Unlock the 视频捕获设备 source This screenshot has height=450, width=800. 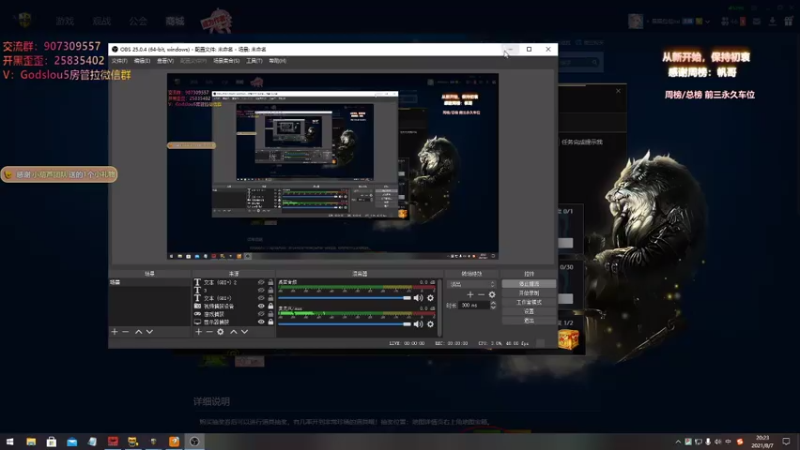click(270, 306)
